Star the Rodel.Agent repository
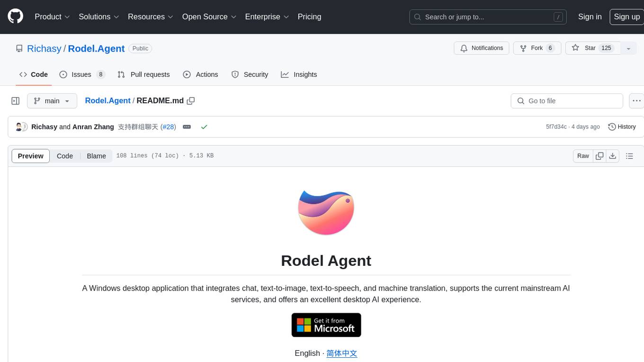The width and height of the screenshot is (644, 362). pyautogui.click(x=593, y=48)
